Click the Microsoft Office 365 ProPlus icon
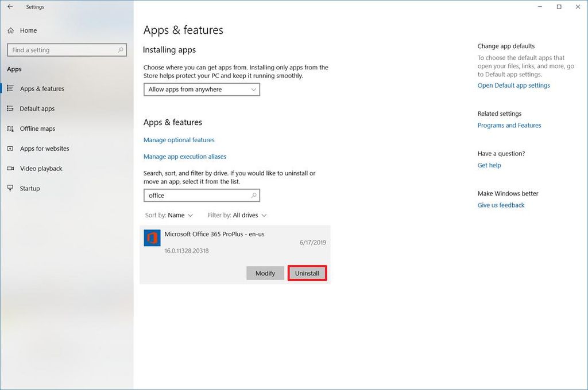The height and width of the screenshot is (390, 588). (x=152, y=237)
